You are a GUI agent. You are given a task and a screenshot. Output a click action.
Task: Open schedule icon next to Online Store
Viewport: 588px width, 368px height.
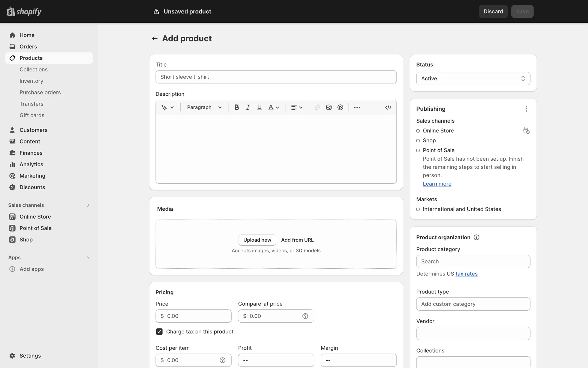[x=526, y=131]
